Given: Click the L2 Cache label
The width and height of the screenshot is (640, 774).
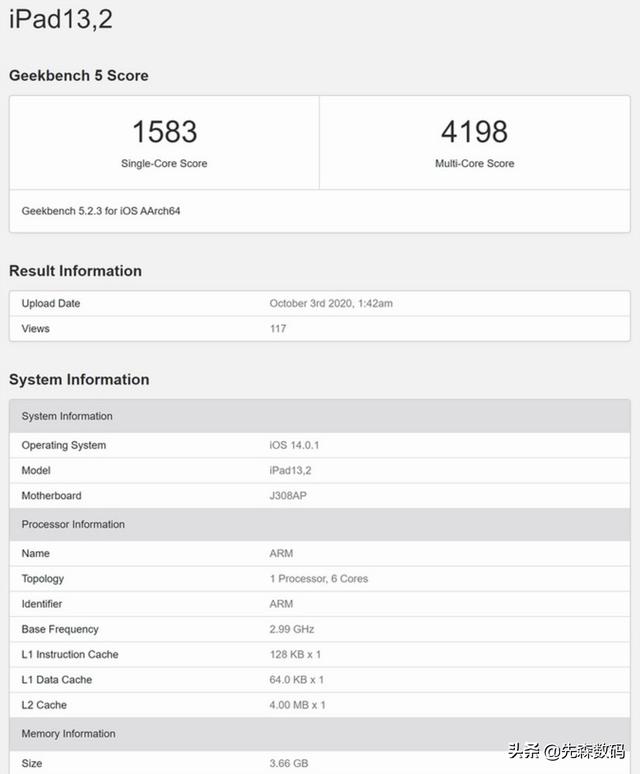Looking at the screenshot, I should pos(44,705).
